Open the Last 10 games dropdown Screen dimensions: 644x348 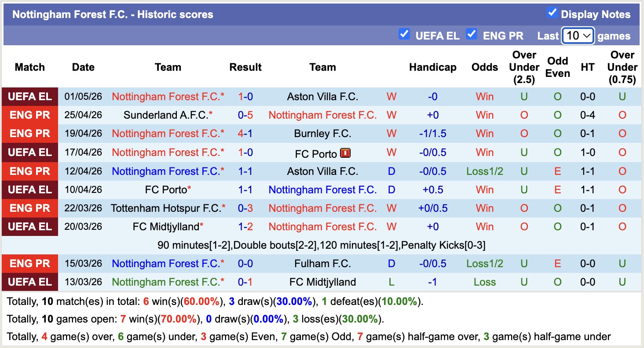(x=578, y=36)
